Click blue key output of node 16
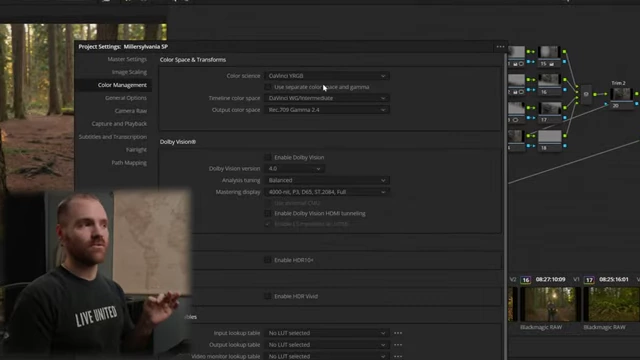Screen dimensions: 640x360 click(x=564, y=90)
